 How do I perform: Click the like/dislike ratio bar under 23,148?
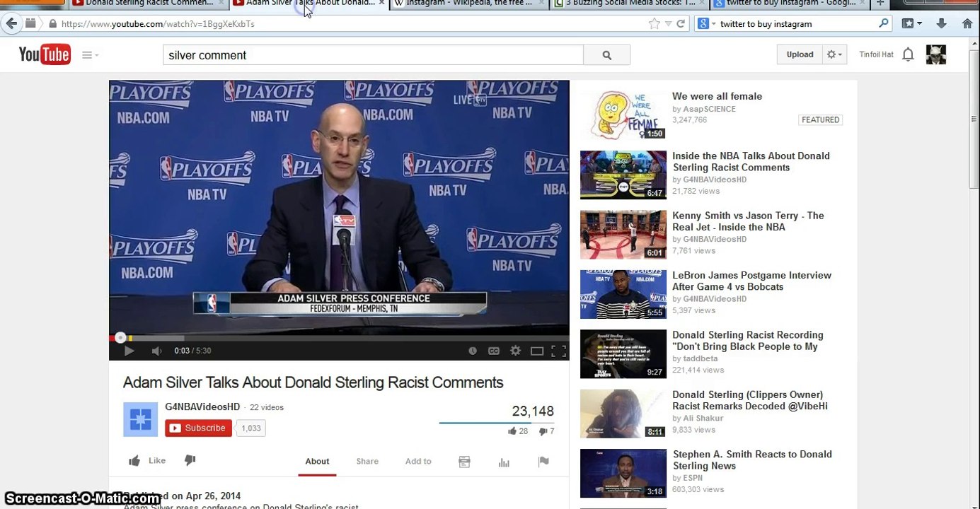click(x=497, y=423)
